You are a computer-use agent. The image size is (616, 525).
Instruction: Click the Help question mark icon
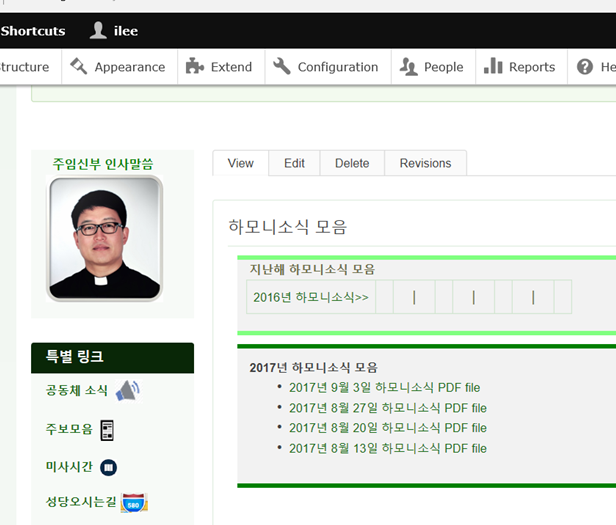click(x=585, y=67)
